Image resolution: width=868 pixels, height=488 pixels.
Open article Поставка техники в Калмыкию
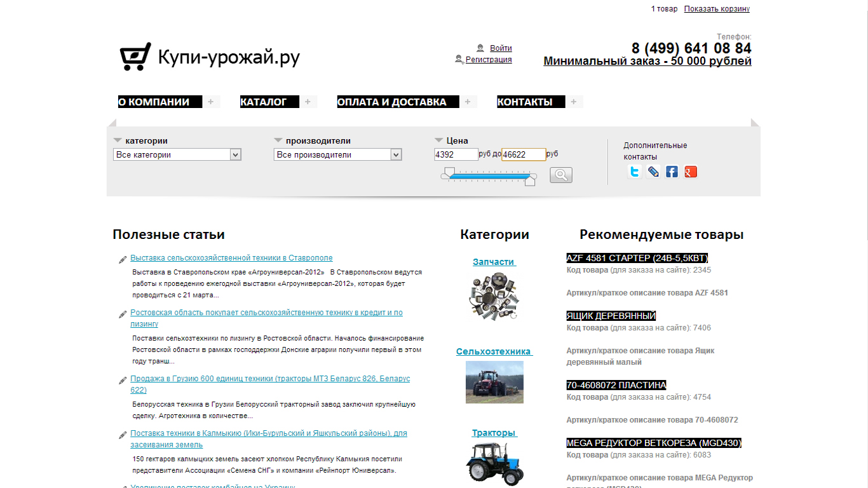click(269, 439)
